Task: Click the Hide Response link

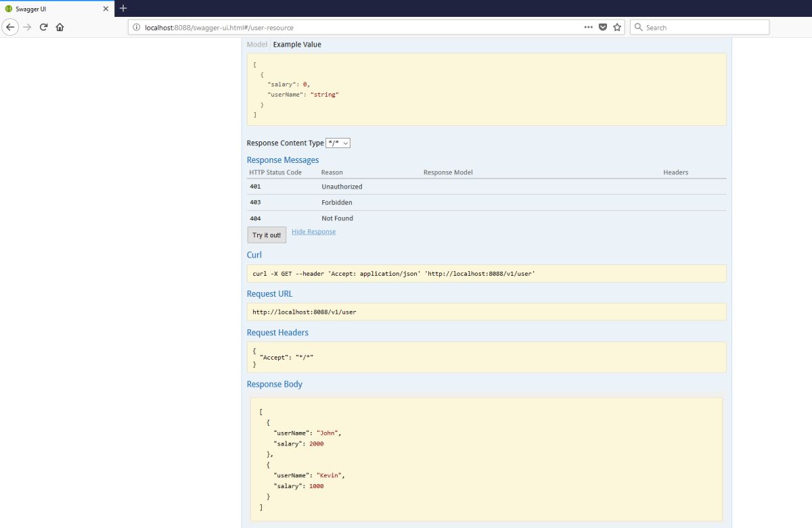Action: tap(313, 232)
